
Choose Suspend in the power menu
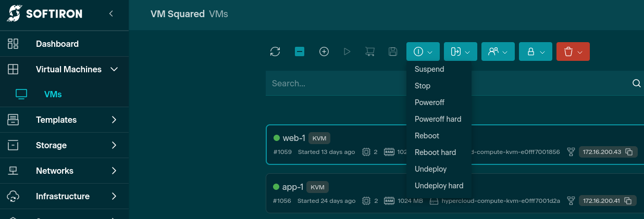coord(429,69)
